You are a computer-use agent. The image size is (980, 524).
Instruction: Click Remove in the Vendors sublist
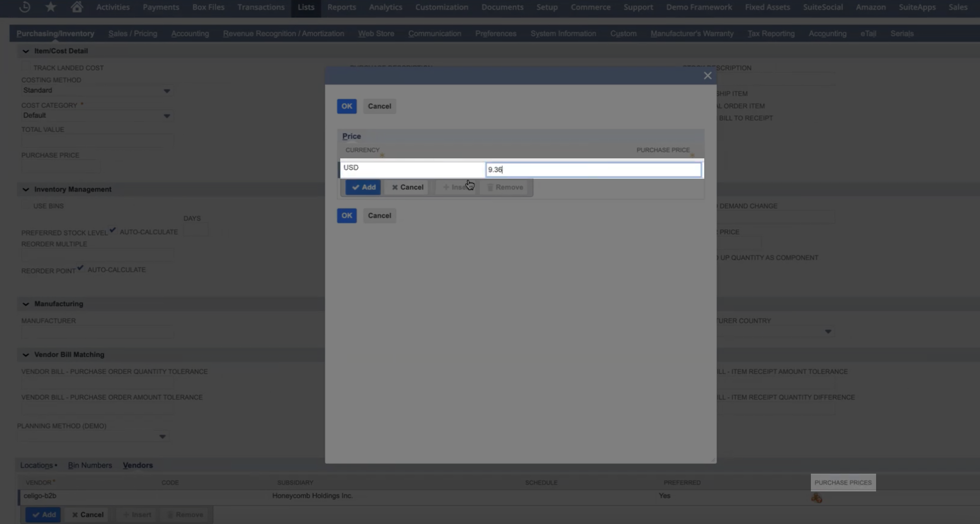[185, 515]
